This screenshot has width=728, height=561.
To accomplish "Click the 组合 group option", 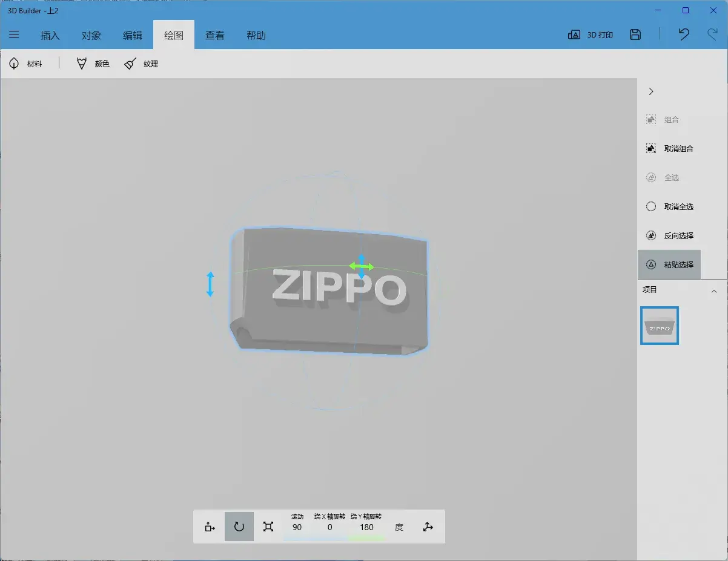I will click(669, 120).
